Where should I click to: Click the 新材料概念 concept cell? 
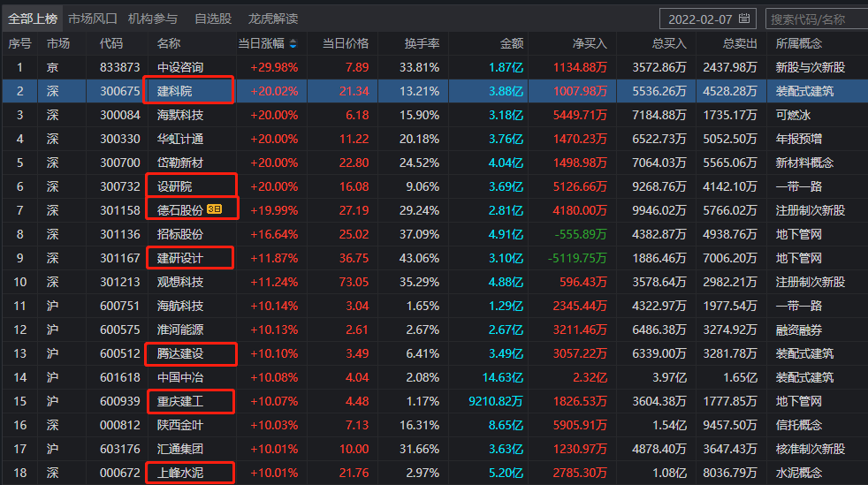point(804,163)
